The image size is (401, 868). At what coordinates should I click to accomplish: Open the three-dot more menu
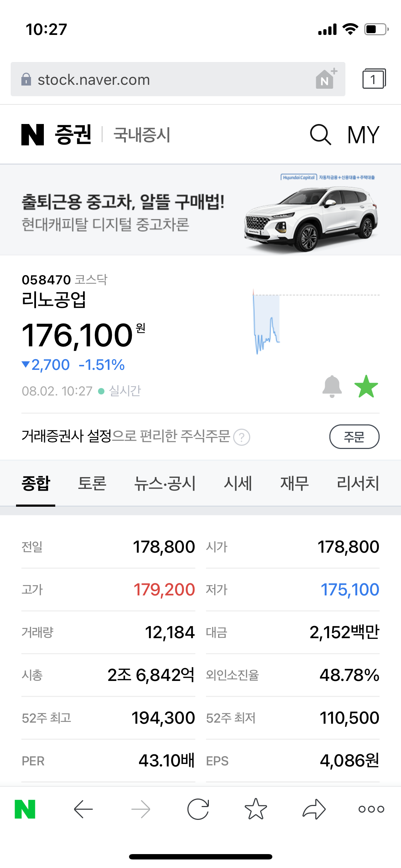tap(371, 809)
